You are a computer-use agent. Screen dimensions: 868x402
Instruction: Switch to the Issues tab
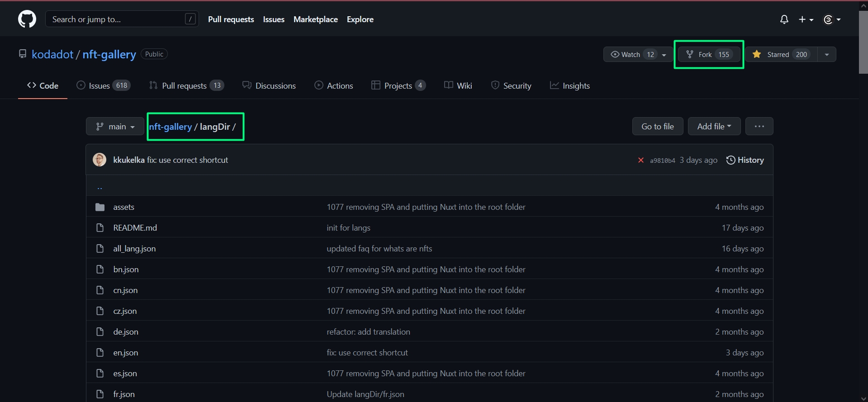[x=104, y=86]
